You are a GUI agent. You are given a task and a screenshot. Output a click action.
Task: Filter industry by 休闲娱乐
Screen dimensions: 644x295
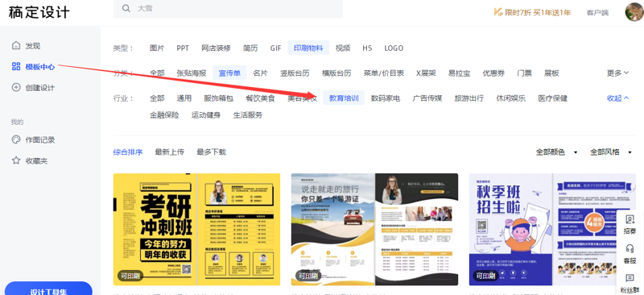[x=510, y=98]
